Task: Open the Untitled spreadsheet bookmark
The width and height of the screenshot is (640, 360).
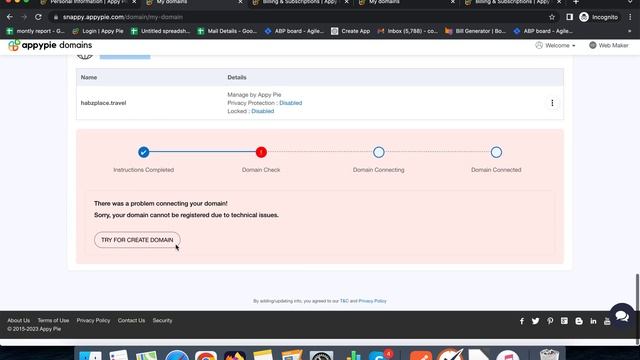Action: pos(160,31)
